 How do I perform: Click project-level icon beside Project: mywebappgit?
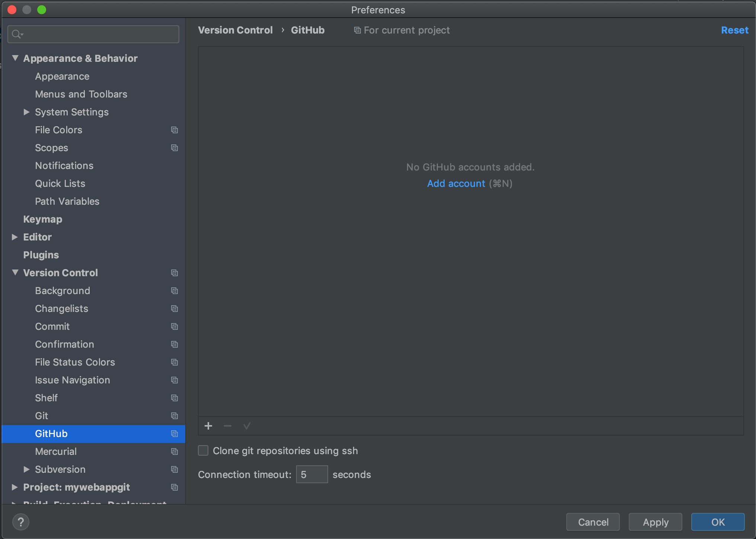click(174, 487)
